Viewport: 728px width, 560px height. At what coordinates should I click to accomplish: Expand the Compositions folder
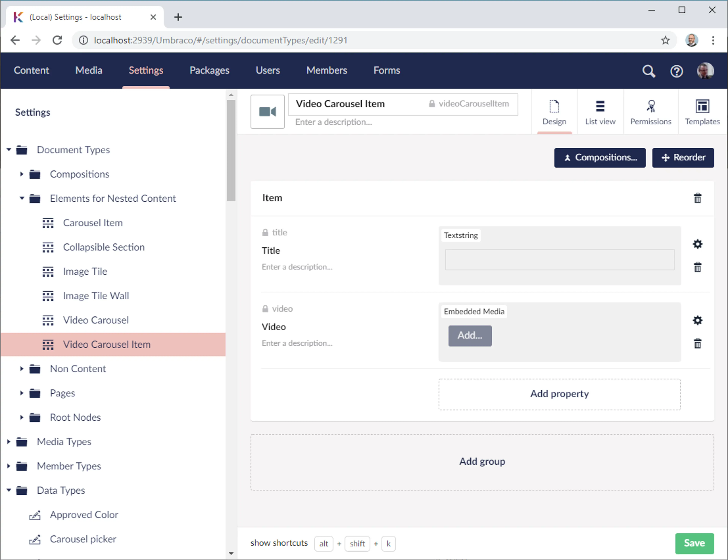(x=22, y=174)
